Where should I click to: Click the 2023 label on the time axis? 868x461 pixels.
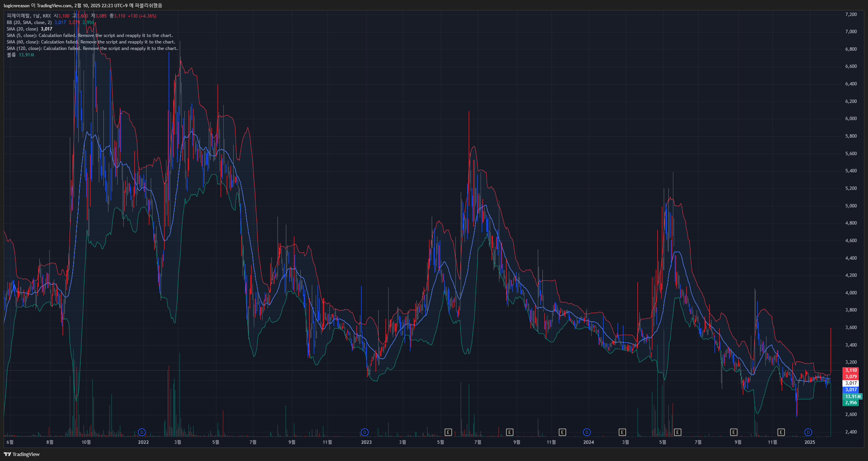click(366, 442)
